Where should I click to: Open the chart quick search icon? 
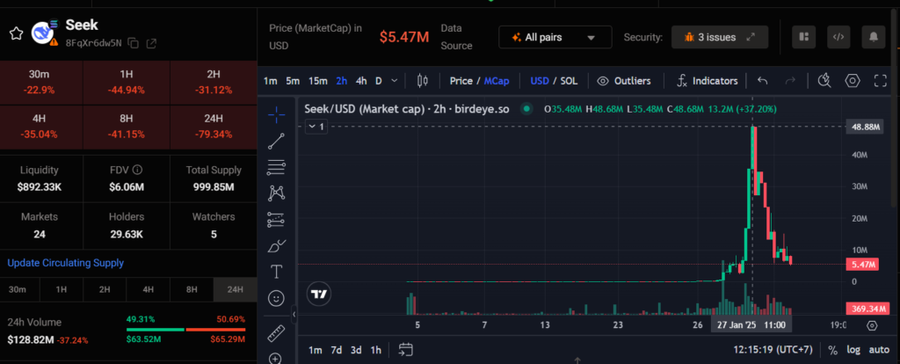[824, 81]
